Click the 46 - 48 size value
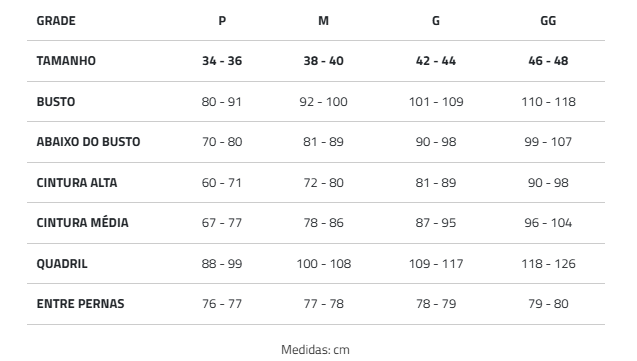Viewport: 637px width, 361px height. click(x=548, y=61)
